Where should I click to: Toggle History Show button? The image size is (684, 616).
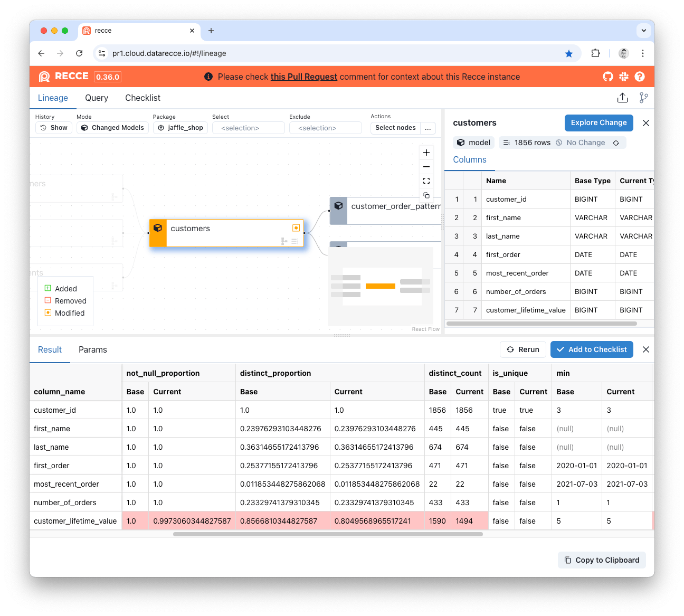(54, 128)
